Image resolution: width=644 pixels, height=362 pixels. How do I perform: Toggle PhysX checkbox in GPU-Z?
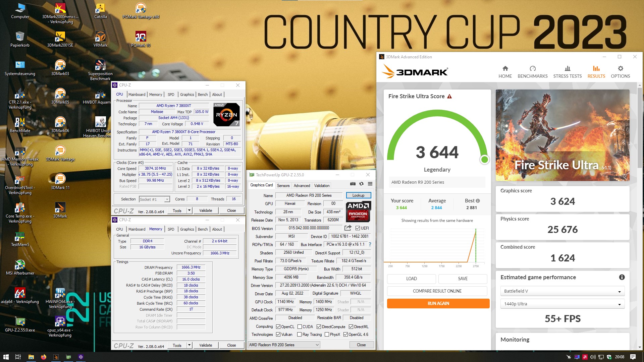point(327,335)
